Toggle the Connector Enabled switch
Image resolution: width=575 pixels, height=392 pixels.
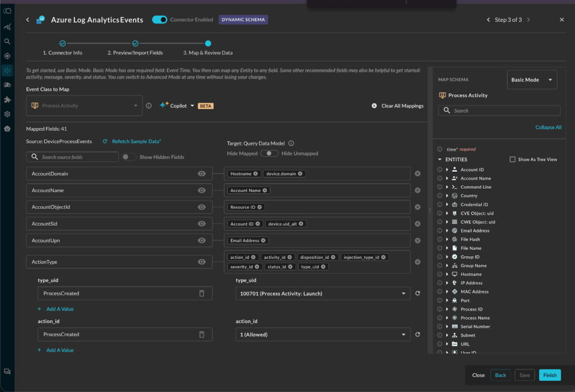(159, 20)
